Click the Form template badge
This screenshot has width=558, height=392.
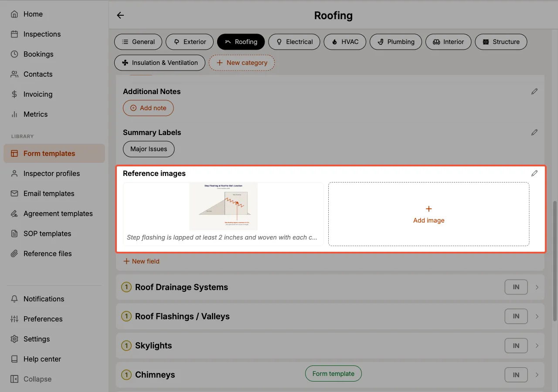(333, 374)
